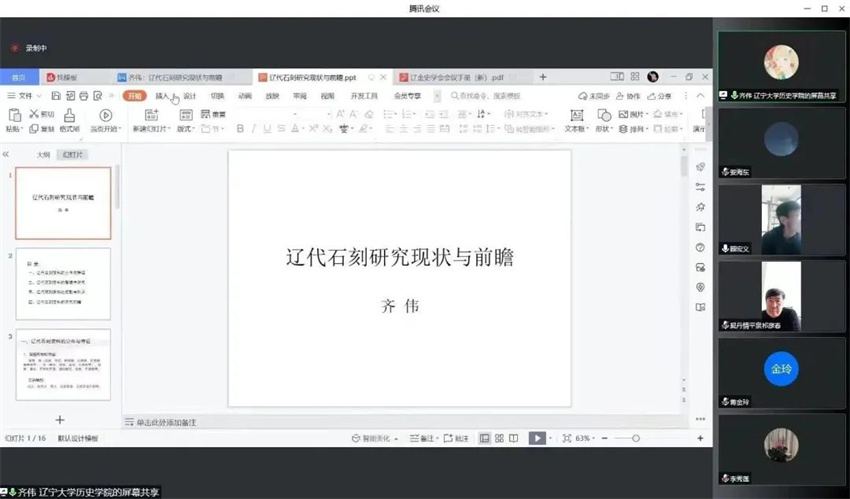Open the Outline (轮廓) dropdown
Screen dimensions: 850x499
pyautogui.click(x=668, y=129)
